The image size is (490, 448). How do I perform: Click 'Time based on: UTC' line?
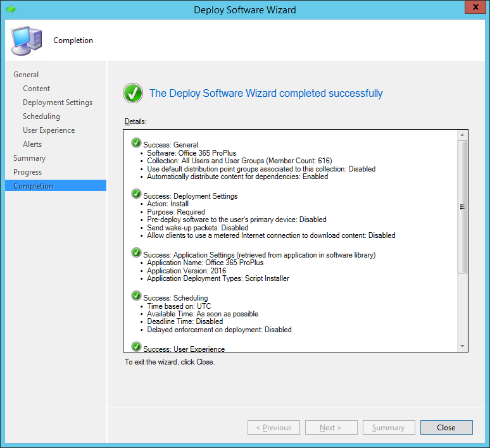179,306
